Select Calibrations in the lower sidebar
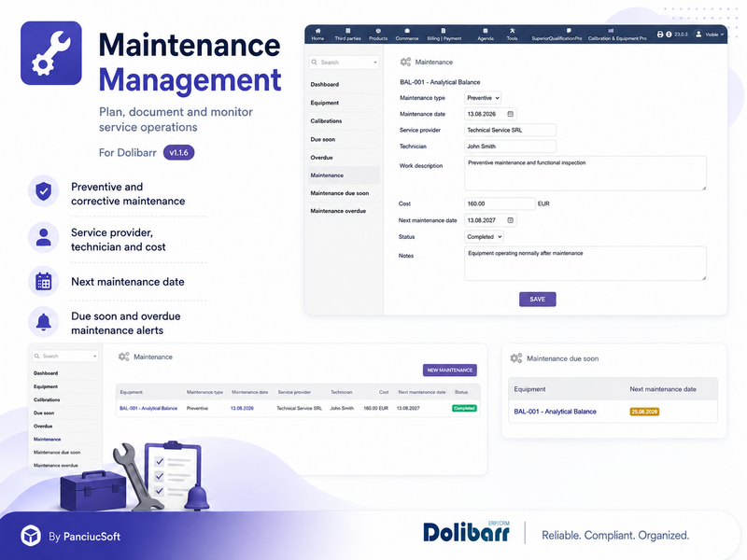Viewport: 747px width, 560px height. (47, 400)
